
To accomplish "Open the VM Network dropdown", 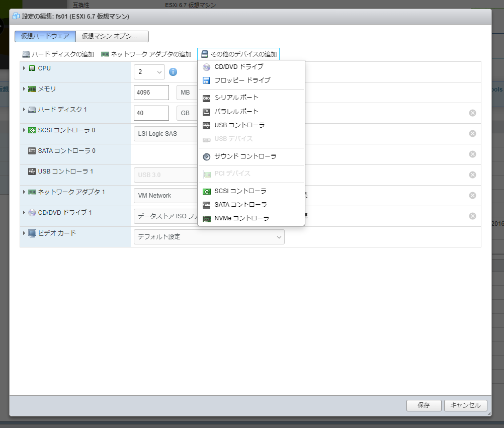I will click(166, 195).
